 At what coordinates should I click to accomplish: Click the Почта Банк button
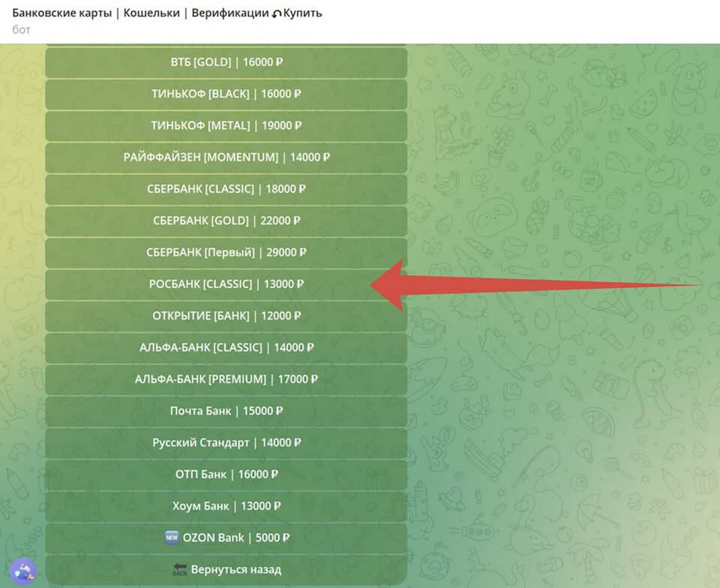[x=226, y=411]
